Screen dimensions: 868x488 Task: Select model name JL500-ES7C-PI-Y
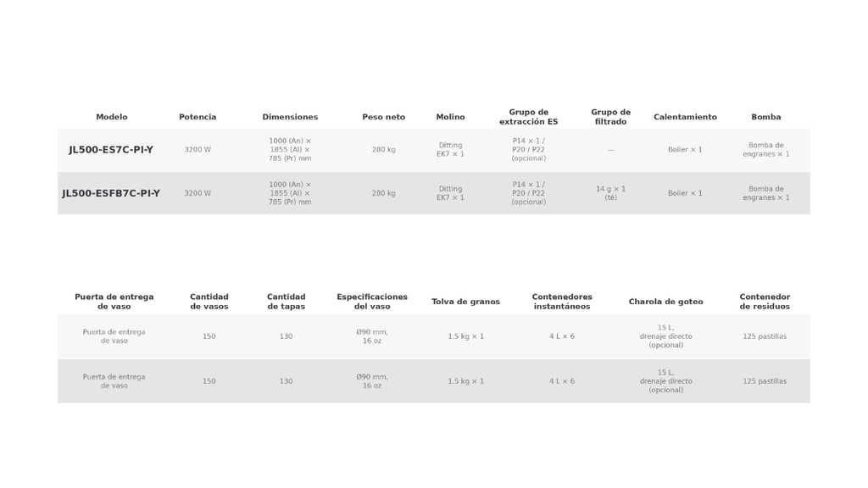[111, 149]
